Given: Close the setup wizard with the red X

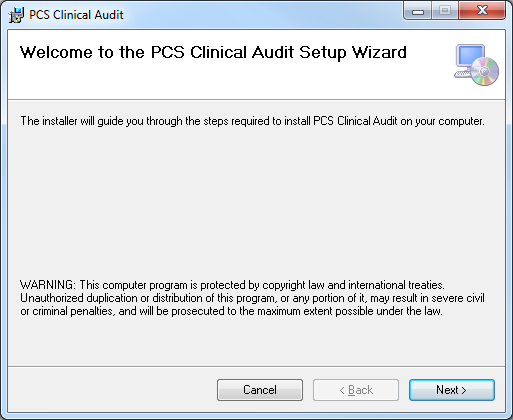Looking at the screenshot, I should tap(482, 11).
